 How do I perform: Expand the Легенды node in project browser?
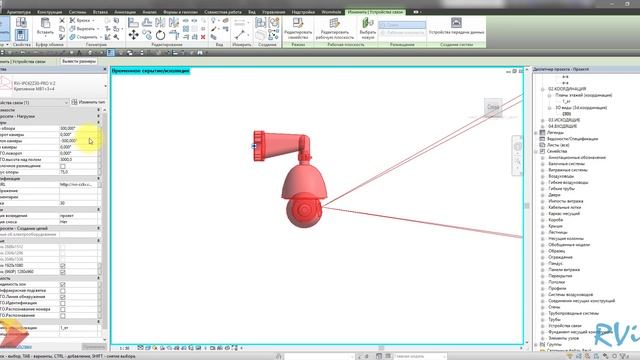click(536, 133)
